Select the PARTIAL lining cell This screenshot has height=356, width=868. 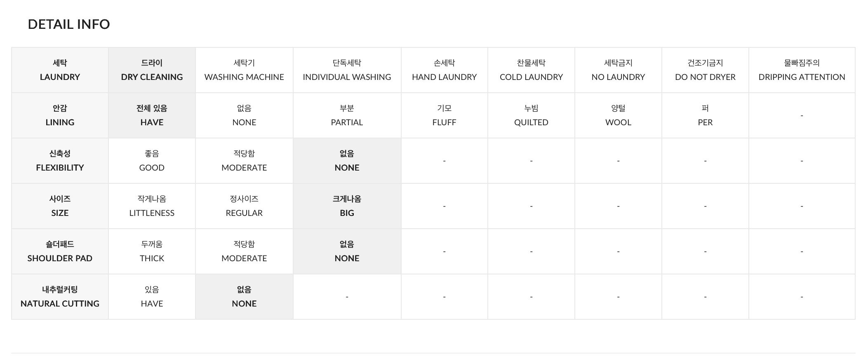coord(347,115)
